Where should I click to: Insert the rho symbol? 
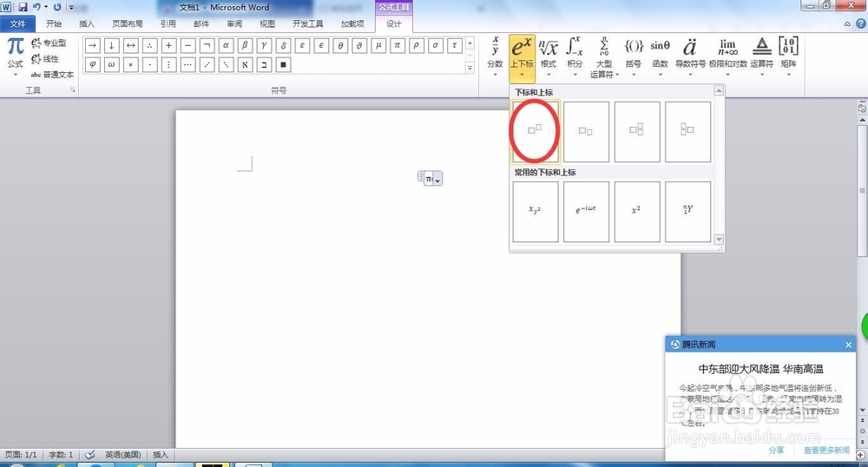(417, 45)
